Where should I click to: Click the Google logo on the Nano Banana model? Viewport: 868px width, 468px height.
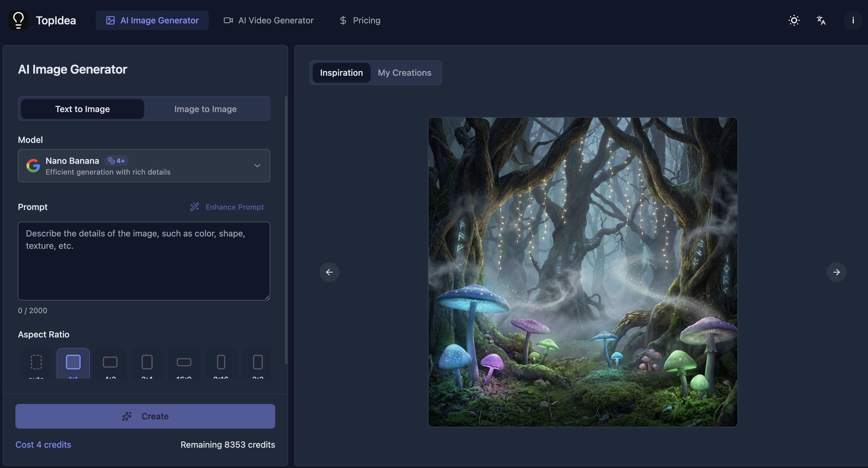tap(33, 166)
